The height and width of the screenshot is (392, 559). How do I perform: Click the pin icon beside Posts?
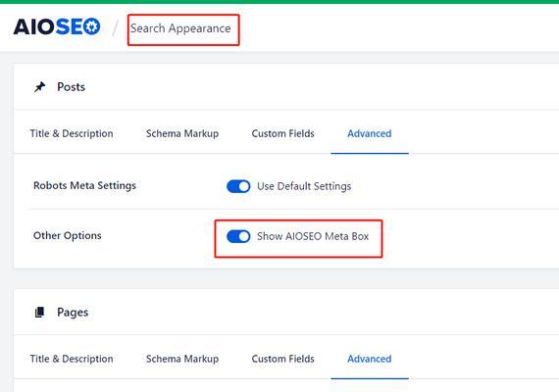click(x=39, y=86)
